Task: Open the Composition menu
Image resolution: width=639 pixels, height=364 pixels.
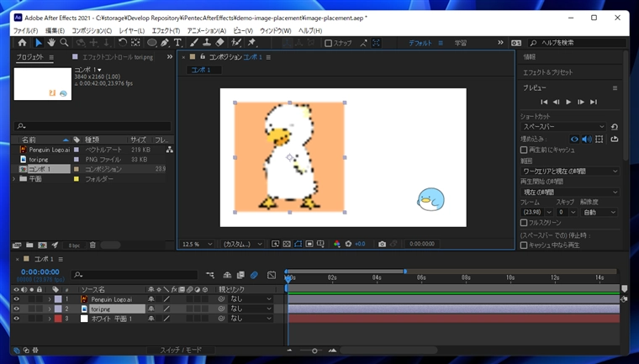Action: click(92, 30)
